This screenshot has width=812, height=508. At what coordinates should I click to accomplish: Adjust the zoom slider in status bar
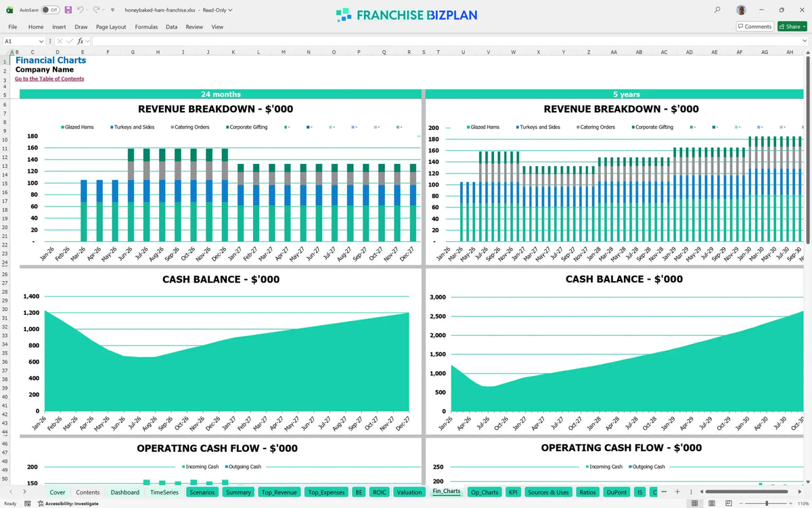(766, 503)
